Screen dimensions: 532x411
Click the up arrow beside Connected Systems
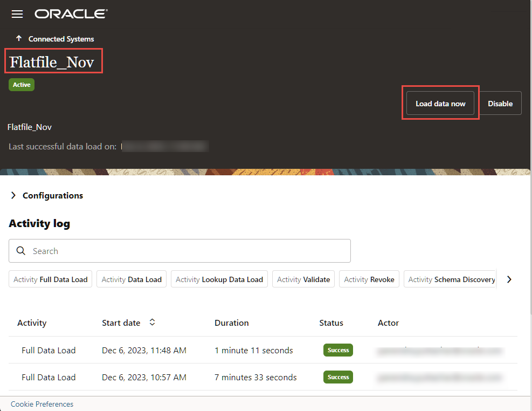pyautogui.click(x=19, y=38)
